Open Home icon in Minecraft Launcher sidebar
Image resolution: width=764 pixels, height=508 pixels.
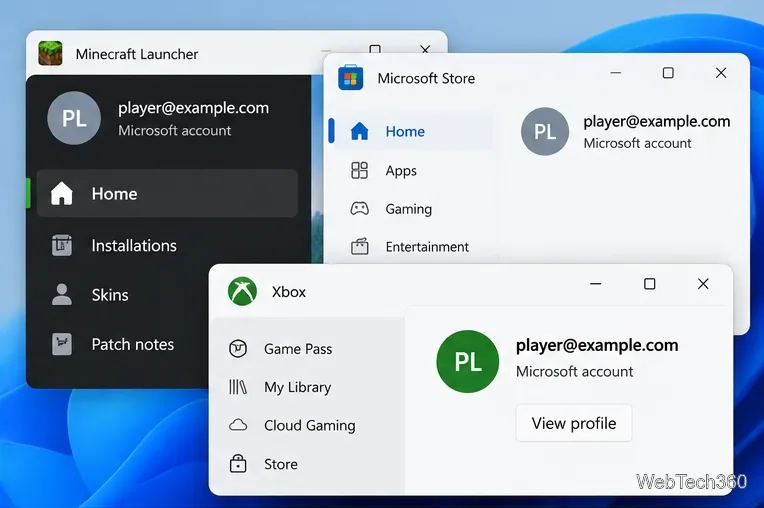61,193
